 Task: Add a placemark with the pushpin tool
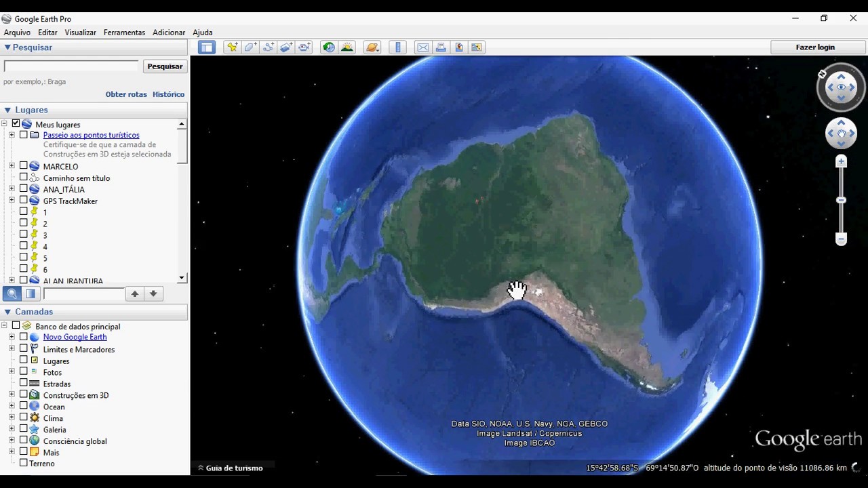232,47
